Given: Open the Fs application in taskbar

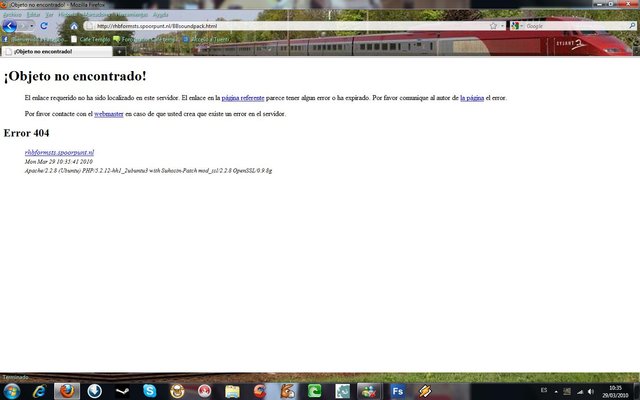Looking at the screenshot, I should point(397,391).
